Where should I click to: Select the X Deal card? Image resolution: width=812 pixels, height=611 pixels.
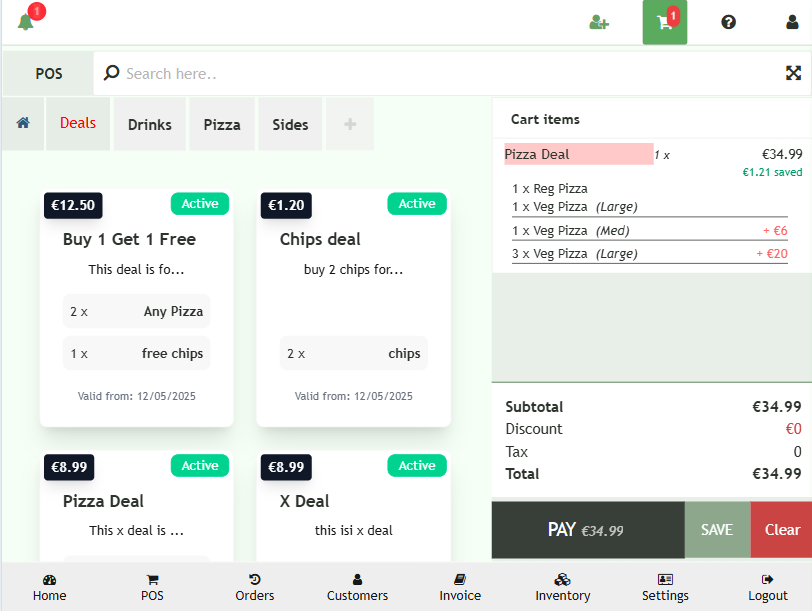click(x=353, y=506)
